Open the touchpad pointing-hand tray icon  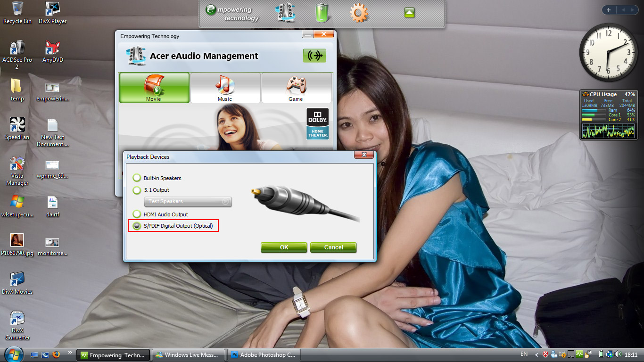point(587,354)
